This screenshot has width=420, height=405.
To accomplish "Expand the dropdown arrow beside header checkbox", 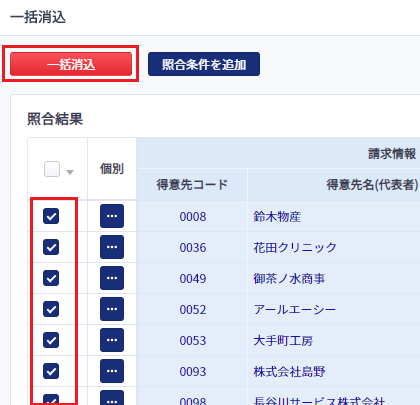I will [70, 172].
